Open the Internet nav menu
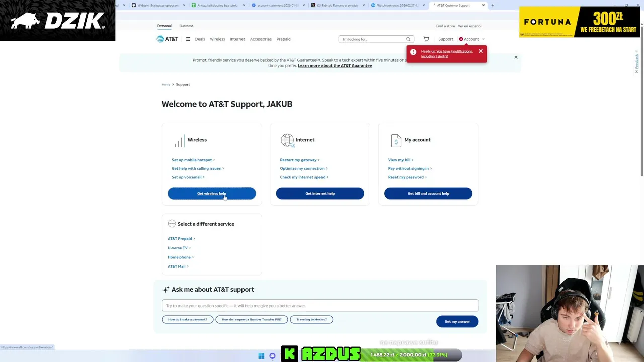The image size is (644, 362). [x=237, y=39]
